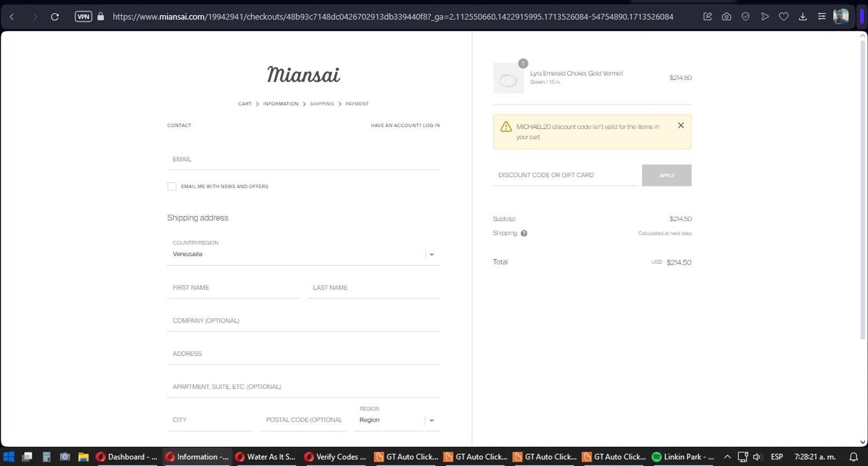The height and width of the screenshot is (466, 868).
Task: Open the notifications center icon
Action: coord(853,457)
